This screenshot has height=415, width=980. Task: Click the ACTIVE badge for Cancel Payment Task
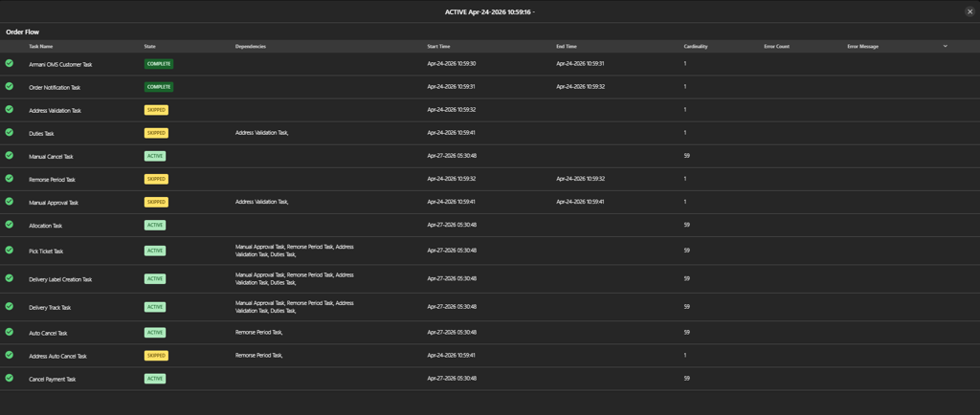[155, 379]
